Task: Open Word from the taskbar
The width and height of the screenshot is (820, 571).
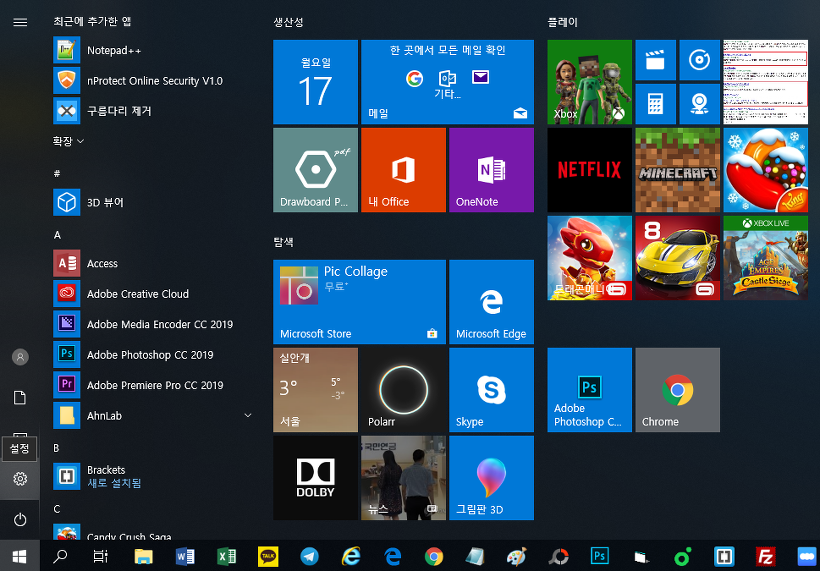Action: tap(185, 556)
